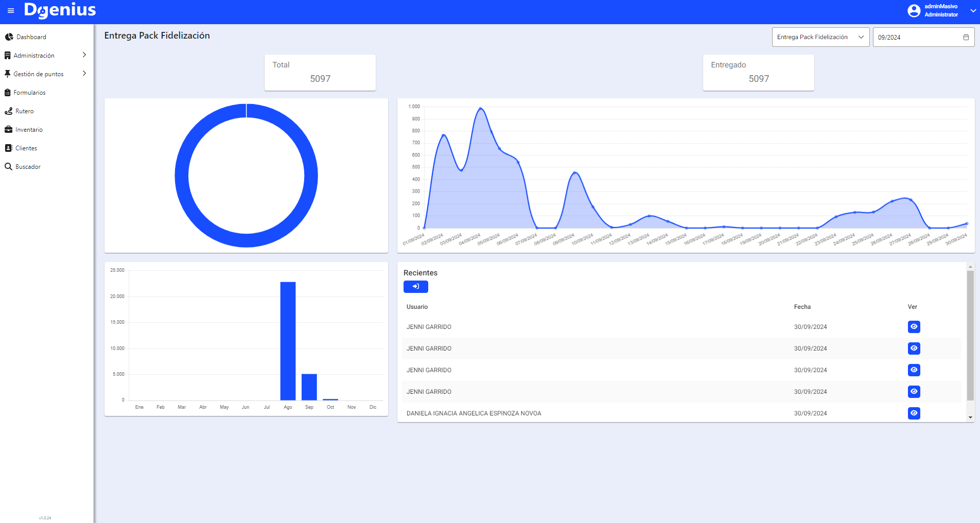980x523 pixels.
Task: Expand the user account chevron
Action: coord(973,11)
